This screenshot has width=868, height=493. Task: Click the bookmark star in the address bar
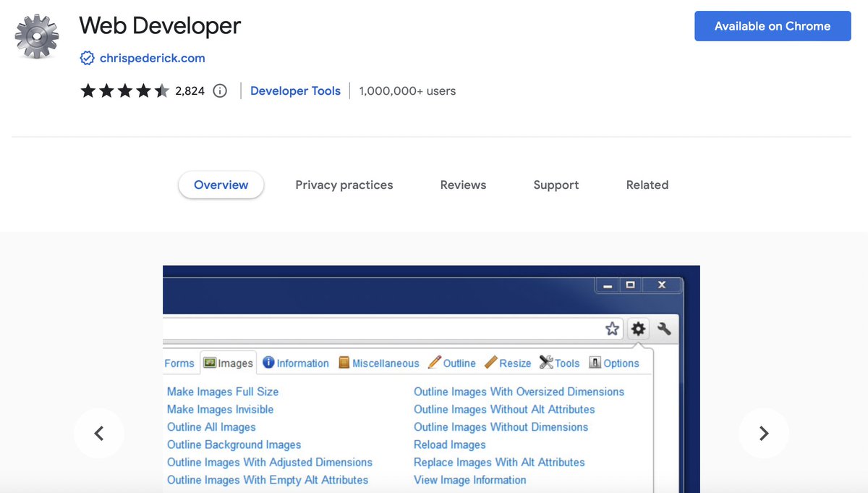point(613,329)
